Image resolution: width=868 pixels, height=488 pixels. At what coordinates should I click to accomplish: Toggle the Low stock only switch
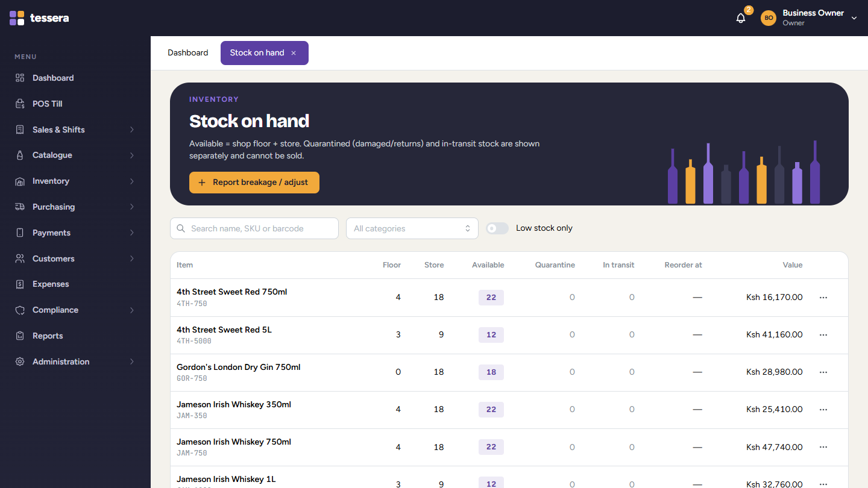497,228
